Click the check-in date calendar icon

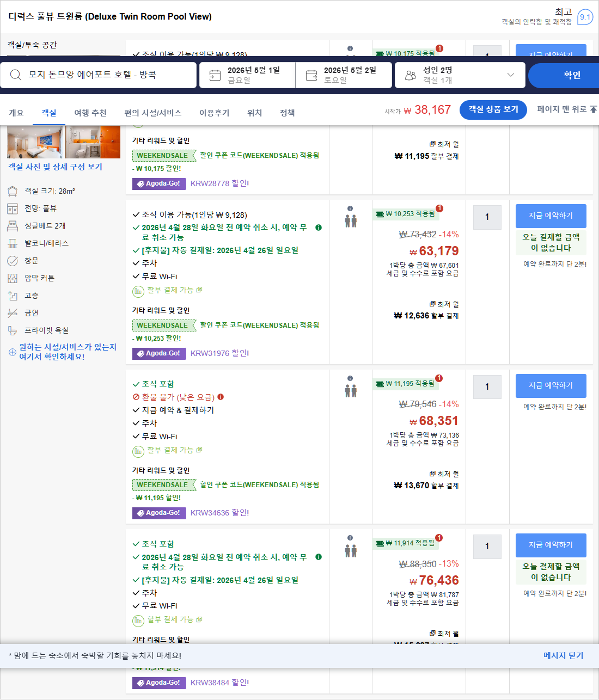click(214, 75)
